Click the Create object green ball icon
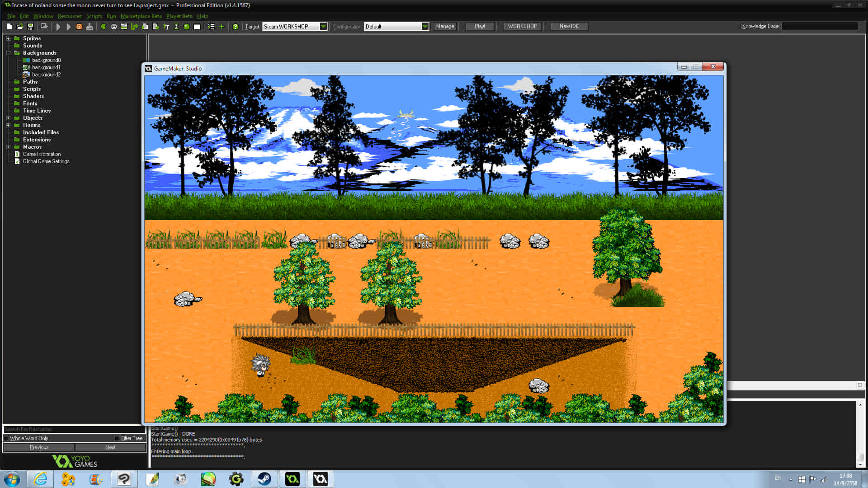 point(187,27)
